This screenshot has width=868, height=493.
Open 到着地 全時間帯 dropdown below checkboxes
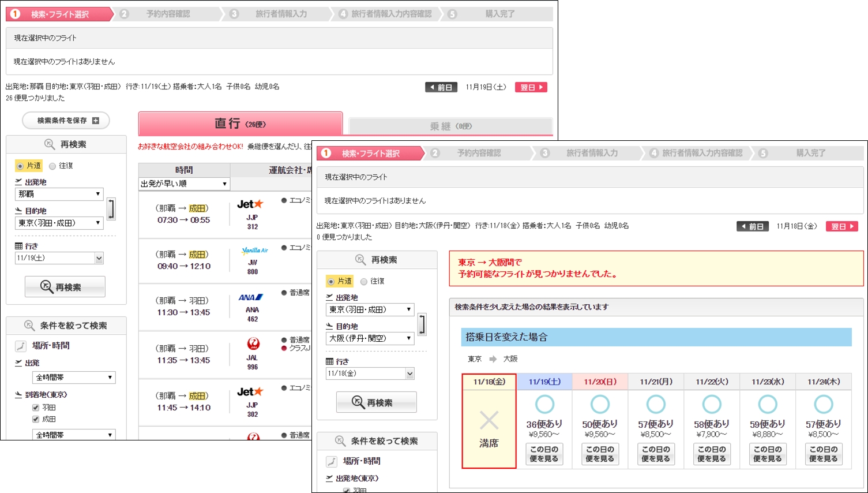pyautogui.click(x=74, y=435)
